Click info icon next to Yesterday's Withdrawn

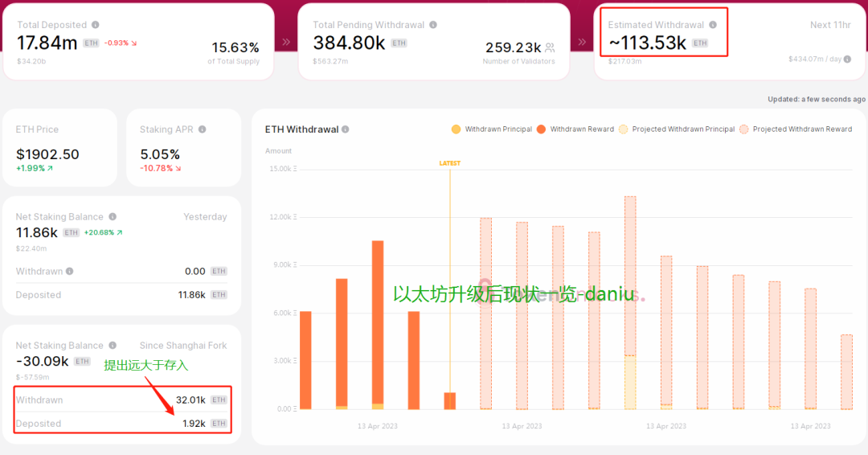click(x=70, y=271)
